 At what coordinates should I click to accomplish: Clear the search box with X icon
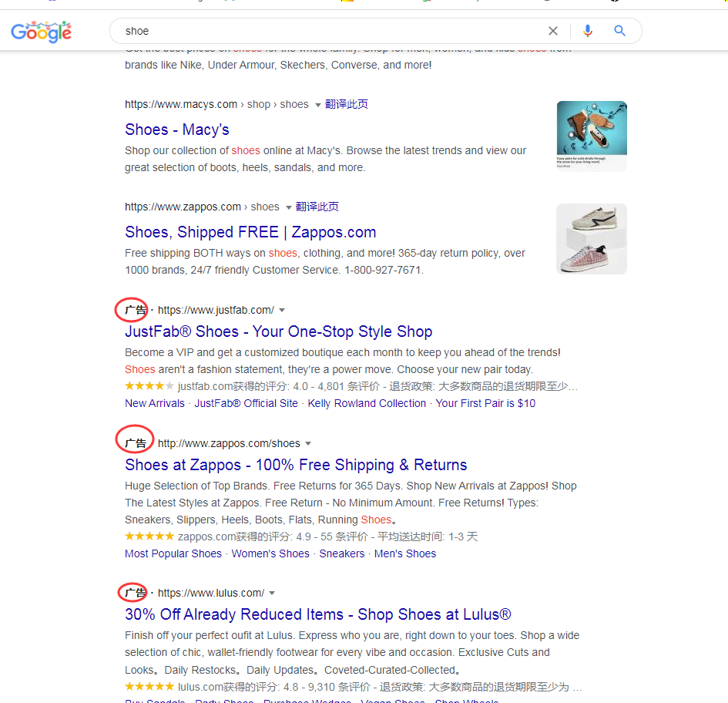(553, 31)
